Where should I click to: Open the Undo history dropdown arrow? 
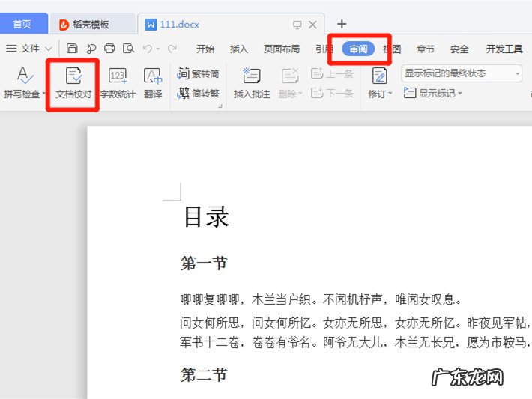(x=158, y=49)
